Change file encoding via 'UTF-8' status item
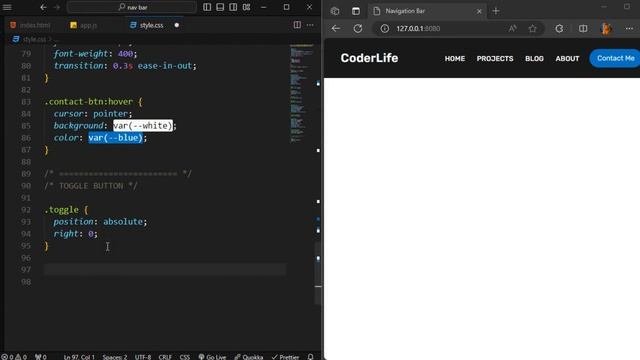Image resolution: width=640 pixels, height=360 pixels. (x=143, y=357)
